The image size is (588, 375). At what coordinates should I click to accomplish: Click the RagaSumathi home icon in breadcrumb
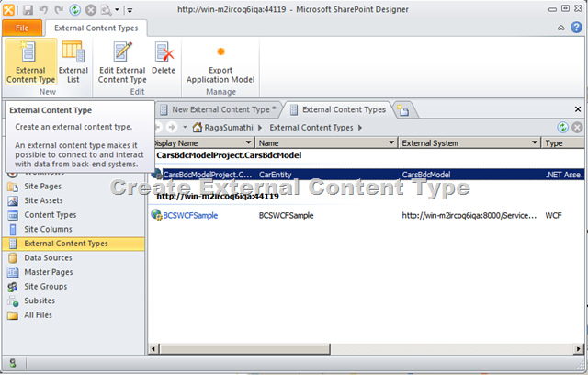(x=198, y=128)
